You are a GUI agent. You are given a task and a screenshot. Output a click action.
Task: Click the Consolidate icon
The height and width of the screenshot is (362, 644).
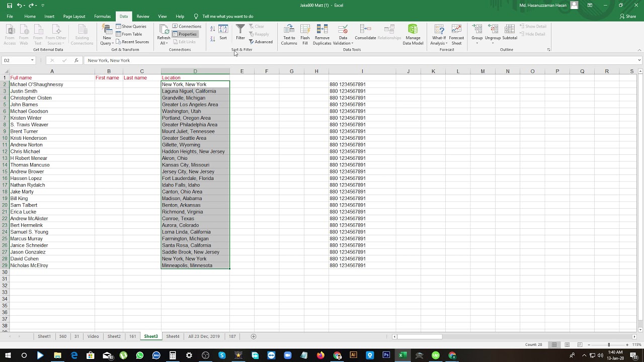[x=365, y=32]
